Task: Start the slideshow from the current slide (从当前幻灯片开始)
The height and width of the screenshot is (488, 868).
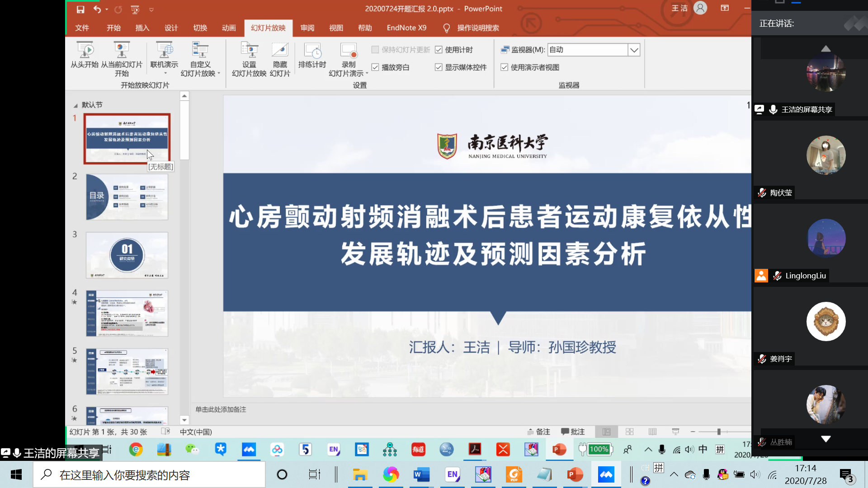Action: click(121, 50)
